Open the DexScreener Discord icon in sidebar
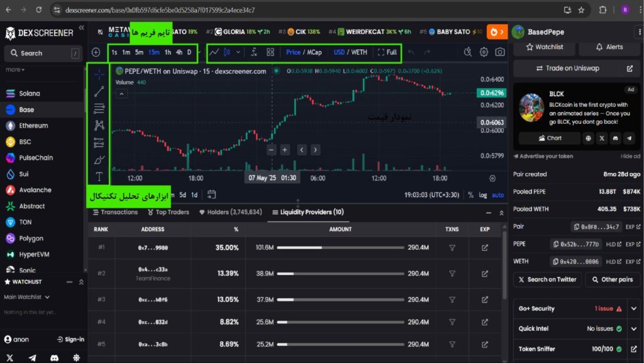 pos(54,358)
